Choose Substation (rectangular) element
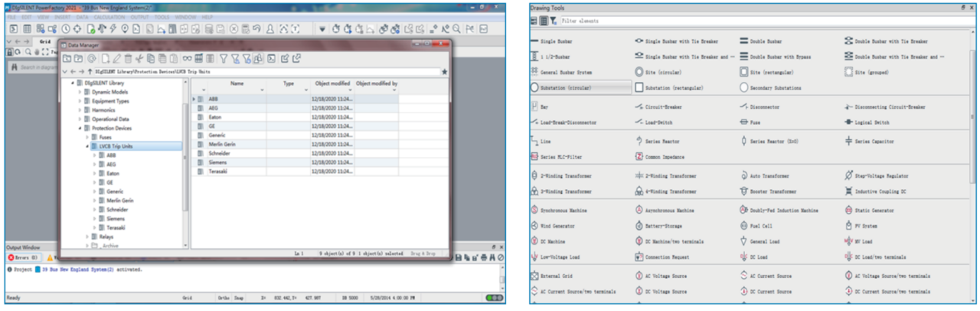 click(670, 87)
